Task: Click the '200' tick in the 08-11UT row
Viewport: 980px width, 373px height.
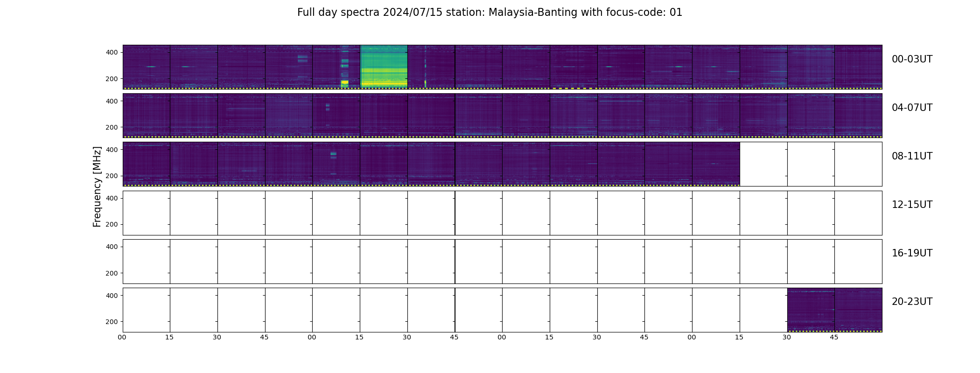Action: pos(112,176)
